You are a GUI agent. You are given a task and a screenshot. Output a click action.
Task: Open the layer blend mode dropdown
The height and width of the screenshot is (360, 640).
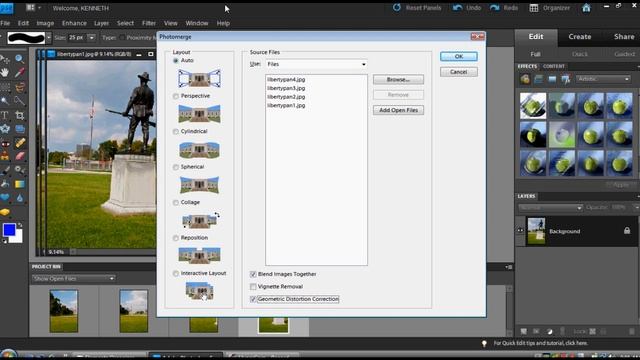pyautogui.click(x=550, y=208)
